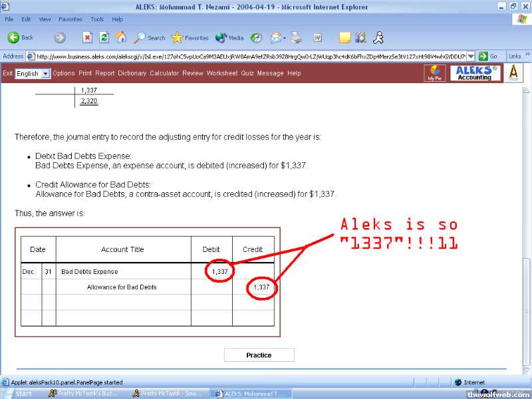Viewport: 532px width, 399px height.
Task: Open the My Pie icon
Action: click(435, 73)
